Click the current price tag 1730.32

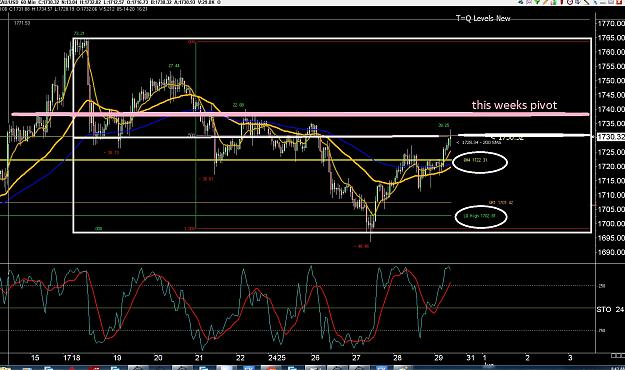[x=611, y=137]
